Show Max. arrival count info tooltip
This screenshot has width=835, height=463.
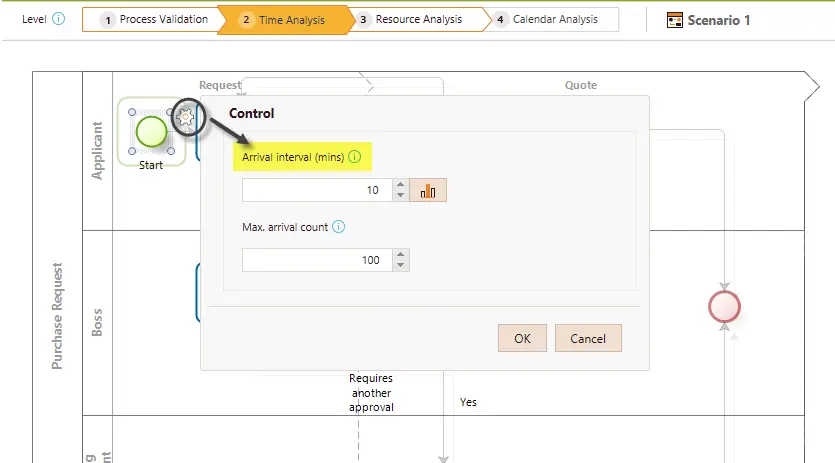click(x=338, y=227)
